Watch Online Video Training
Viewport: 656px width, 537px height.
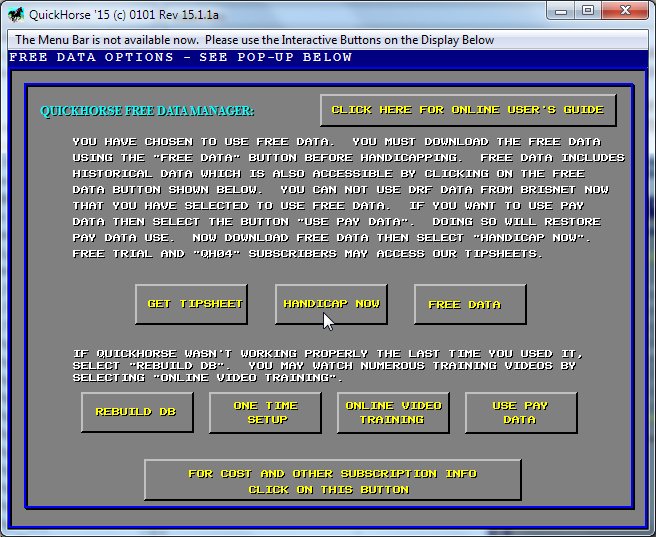click(392, 412)
